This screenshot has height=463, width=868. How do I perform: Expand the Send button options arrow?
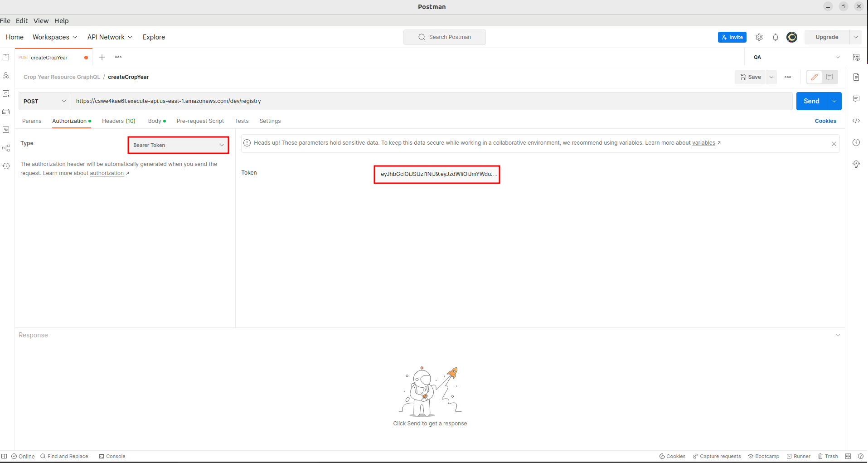[834, 101]
